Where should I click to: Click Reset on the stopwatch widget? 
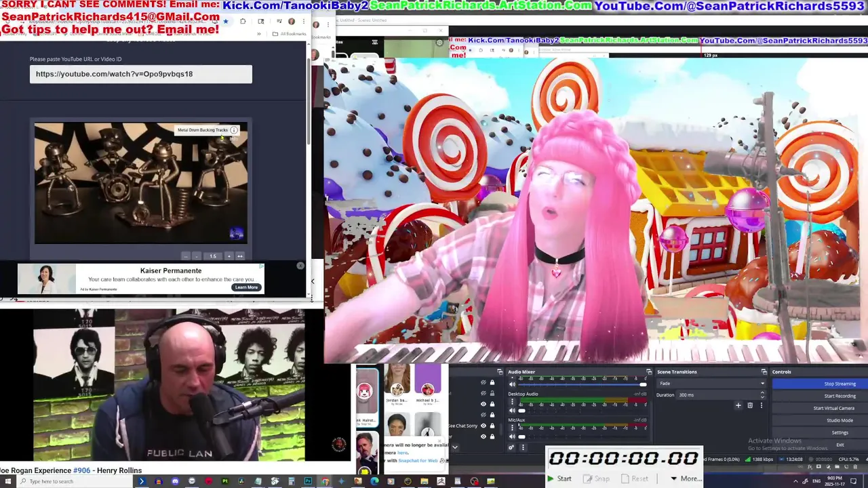point(635,479)
